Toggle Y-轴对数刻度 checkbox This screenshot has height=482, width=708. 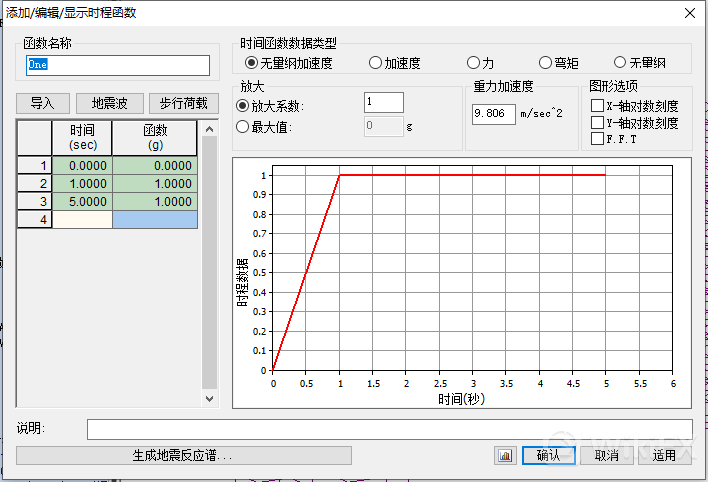[x=597, y=123]
